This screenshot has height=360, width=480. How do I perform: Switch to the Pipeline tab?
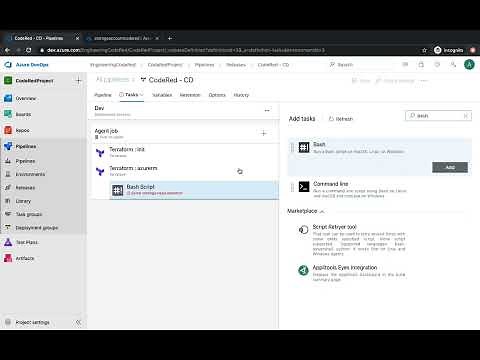[103, 95]
